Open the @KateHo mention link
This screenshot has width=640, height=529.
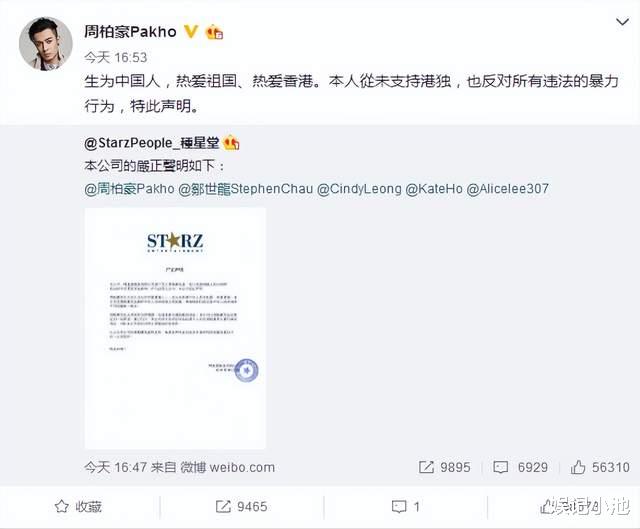pos(434,189)
